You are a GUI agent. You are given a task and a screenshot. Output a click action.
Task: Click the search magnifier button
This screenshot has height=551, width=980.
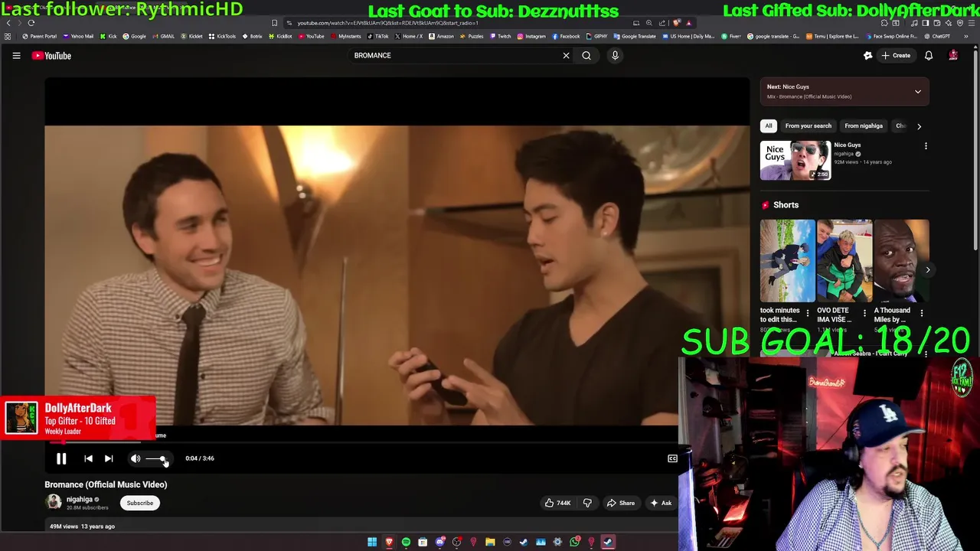(x=586, y=55)
